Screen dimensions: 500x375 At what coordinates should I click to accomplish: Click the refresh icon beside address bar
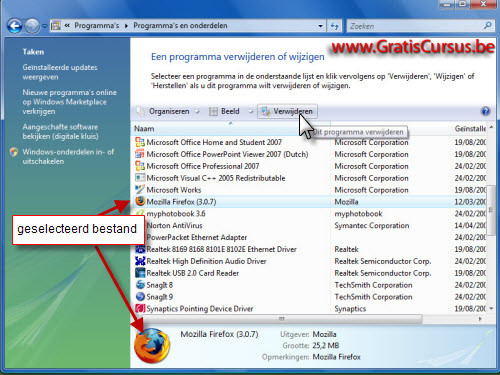(335, 26)
